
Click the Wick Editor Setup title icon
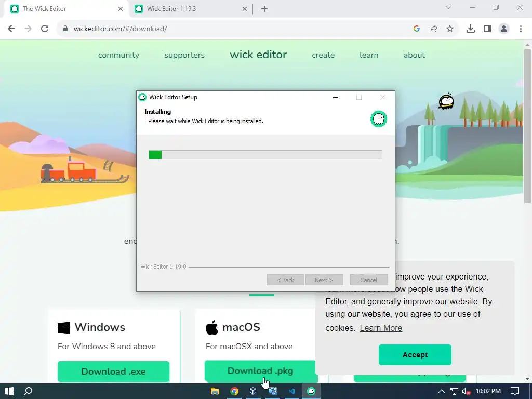pyautogui.click(x=142, y=97)
